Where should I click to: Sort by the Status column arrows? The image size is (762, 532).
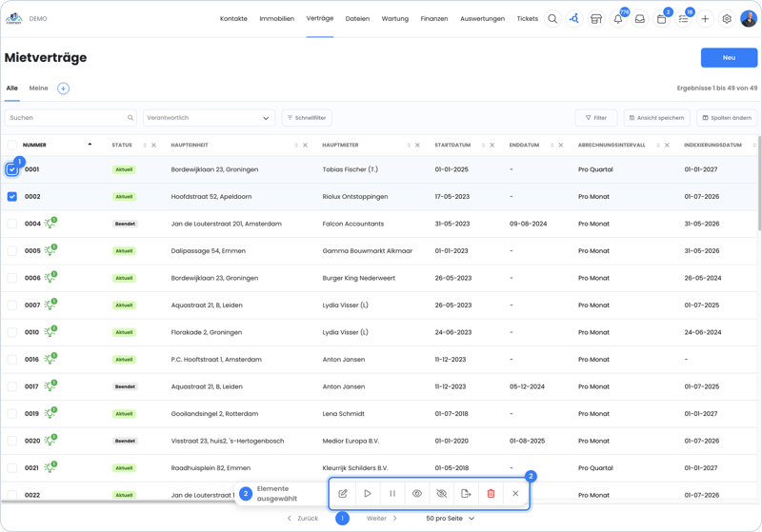click(x=145, y=146)
